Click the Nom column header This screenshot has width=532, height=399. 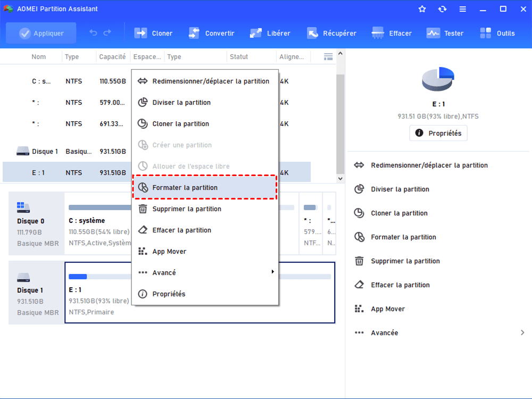(39, 57)
